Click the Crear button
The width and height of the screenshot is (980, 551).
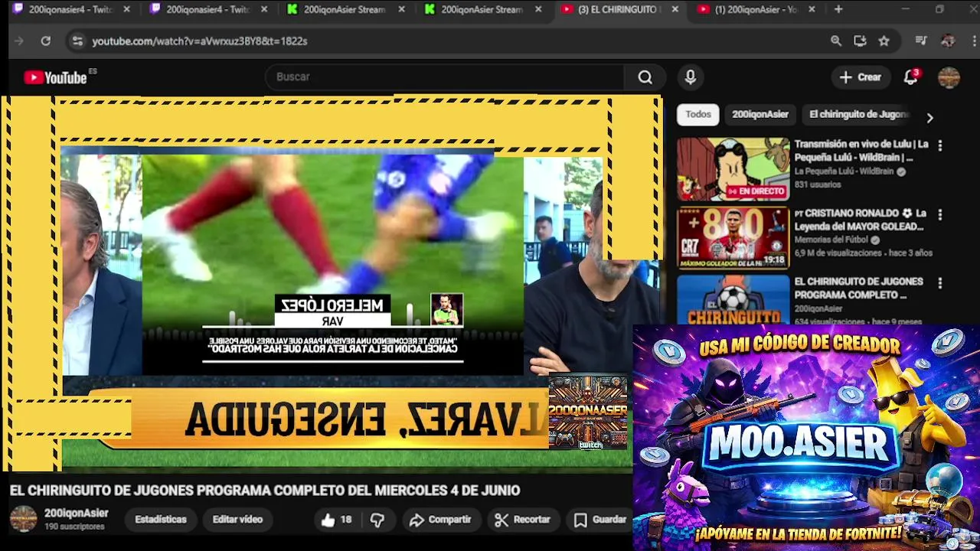pos(861,77)
